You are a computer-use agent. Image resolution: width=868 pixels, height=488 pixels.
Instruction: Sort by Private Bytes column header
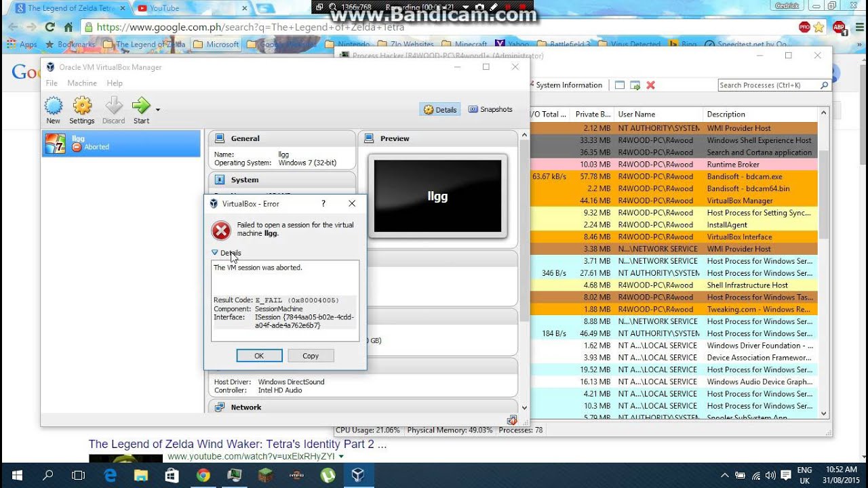point(592,114)
